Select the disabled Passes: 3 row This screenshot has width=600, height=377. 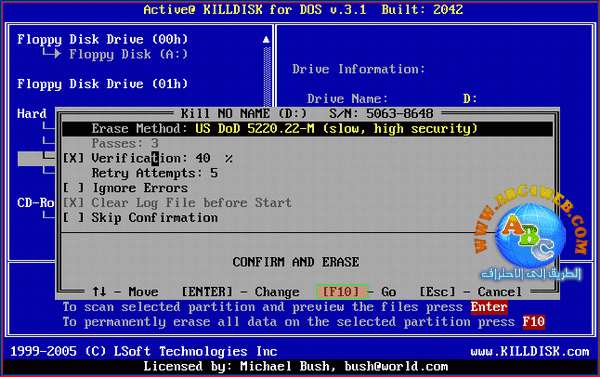125,144
